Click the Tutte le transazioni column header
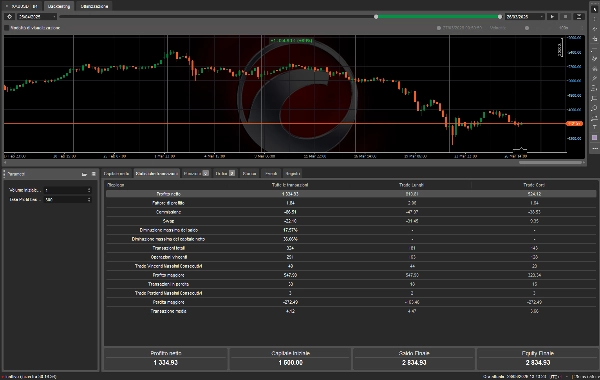The width and height of the screenshot is (600, 380). pos(290,185)
